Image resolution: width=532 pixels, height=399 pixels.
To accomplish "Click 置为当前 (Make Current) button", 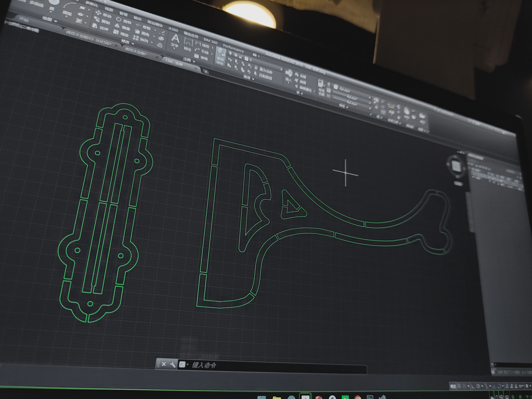I will coord(265,71).
